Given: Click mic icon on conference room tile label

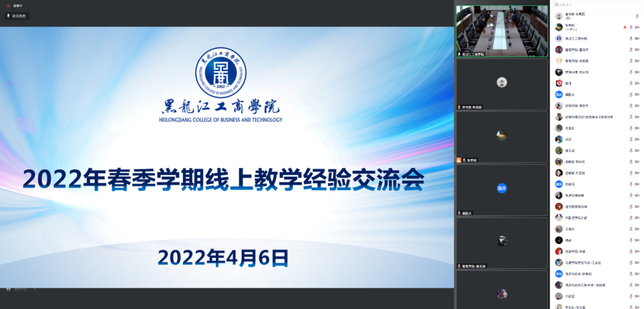Looking at the screenshot, I should (x=459, y=54).
